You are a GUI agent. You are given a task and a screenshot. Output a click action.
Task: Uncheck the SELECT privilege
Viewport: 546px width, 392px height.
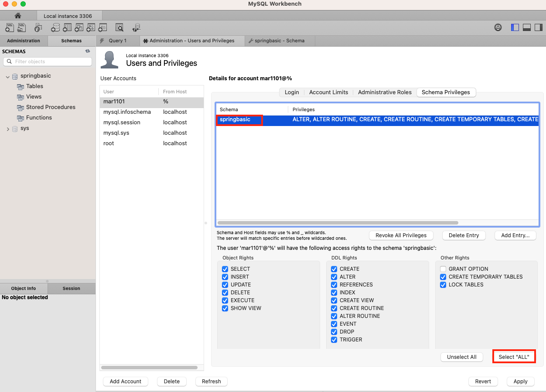point(225,269)
